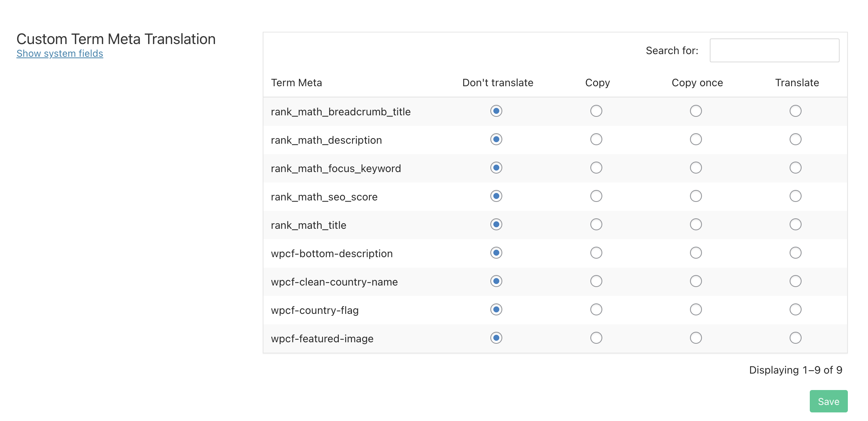Viewport: 868px width, 421px height.
Task: Select Translate for wpcf-featured-image
Action: 796,338
